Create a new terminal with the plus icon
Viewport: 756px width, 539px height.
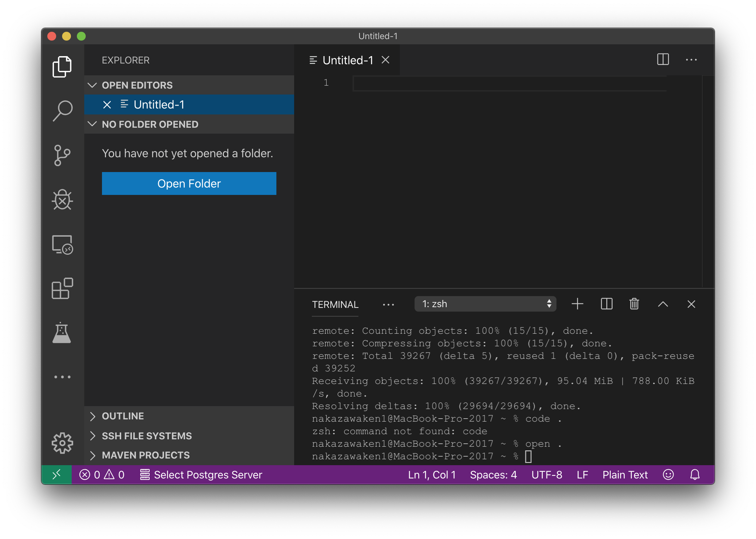[x=577, y=304]
